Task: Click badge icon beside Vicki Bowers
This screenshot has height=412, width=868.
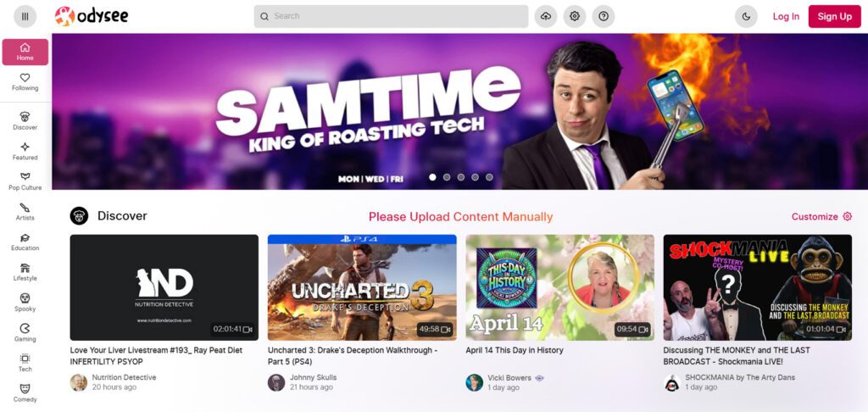Action: pyautogui.click(x=540, y=378)
